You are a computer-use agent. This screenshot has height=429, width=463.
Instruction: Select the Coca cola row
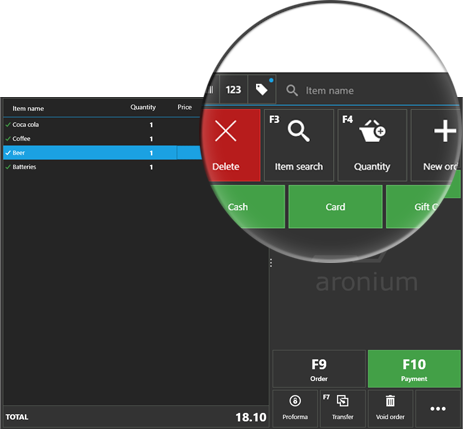[x=103, y=125]
